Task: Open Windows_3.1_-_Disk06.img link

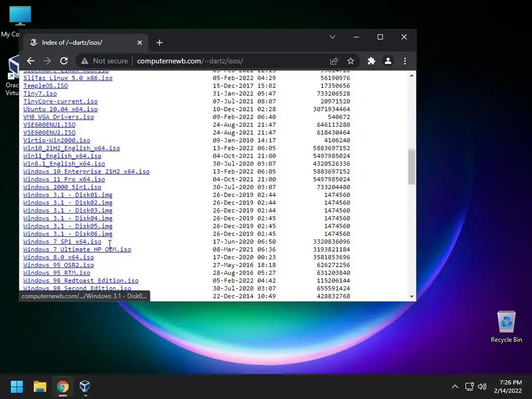Action: pos(68,234)
